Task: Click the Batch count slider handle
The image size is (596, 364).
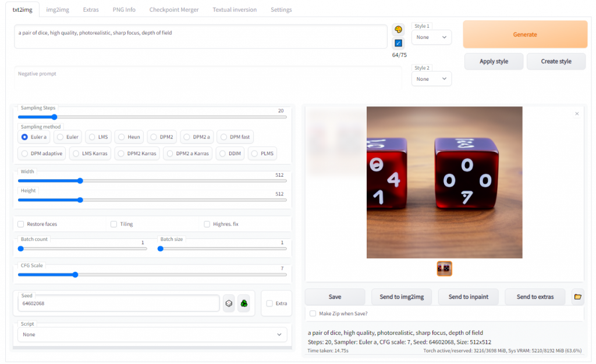Action: 21,249
